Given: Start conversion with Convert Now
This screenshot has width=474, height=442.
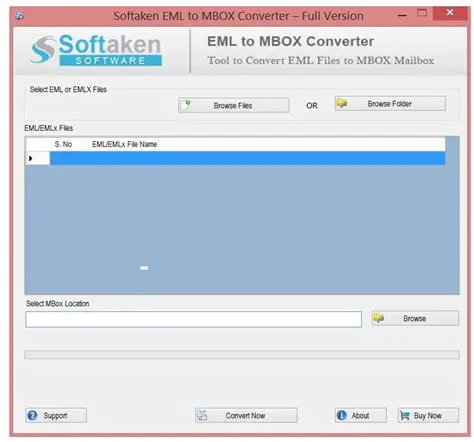Looking at the screenshot, I should pyautogui.click(x=246, y=415).
